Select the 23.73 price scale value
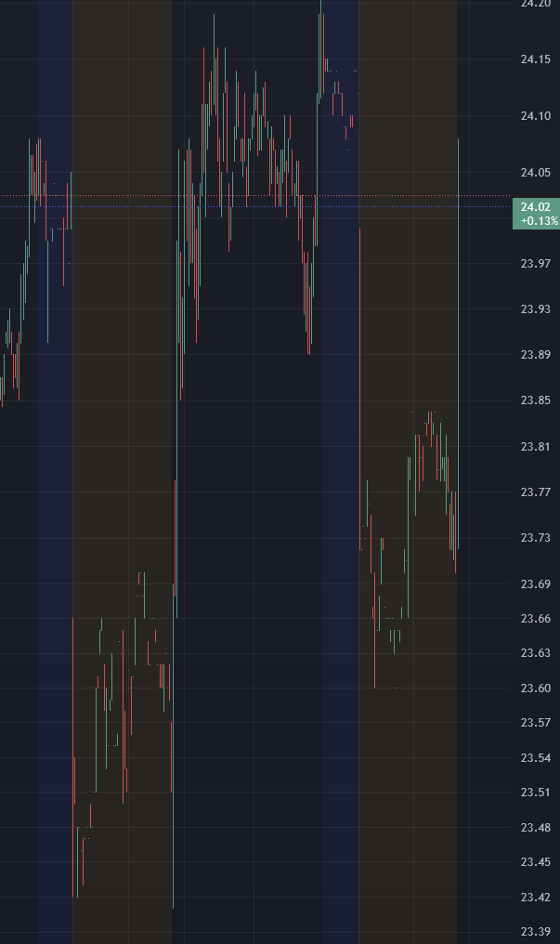 (535, 538)
